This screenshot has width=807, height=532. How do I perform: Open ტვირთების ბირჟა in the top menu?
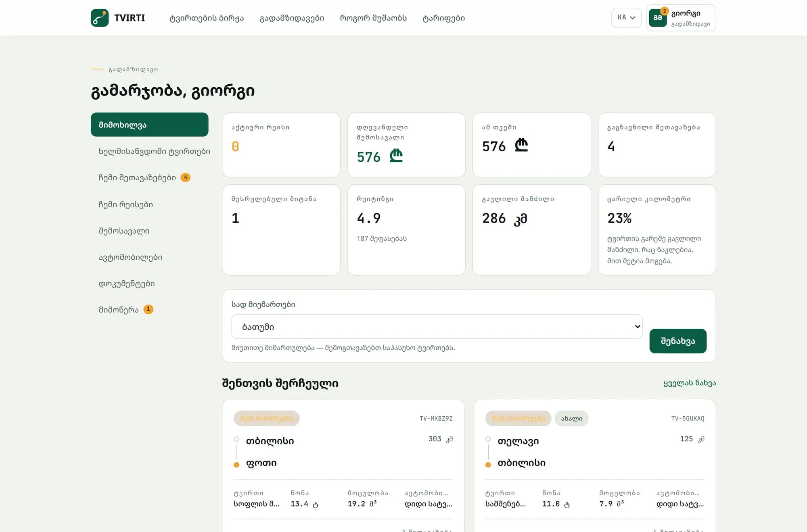tap(207, 18)
